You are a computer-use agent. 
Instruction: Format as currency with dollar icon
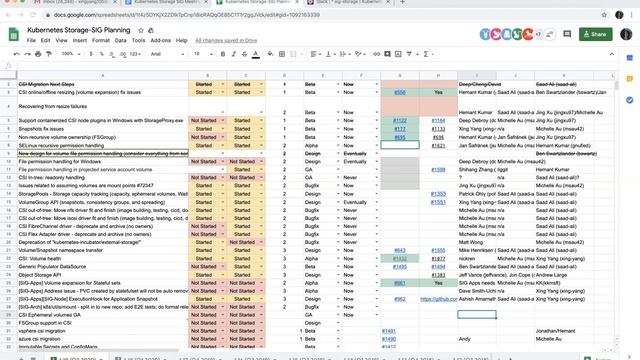click(91, 54)
